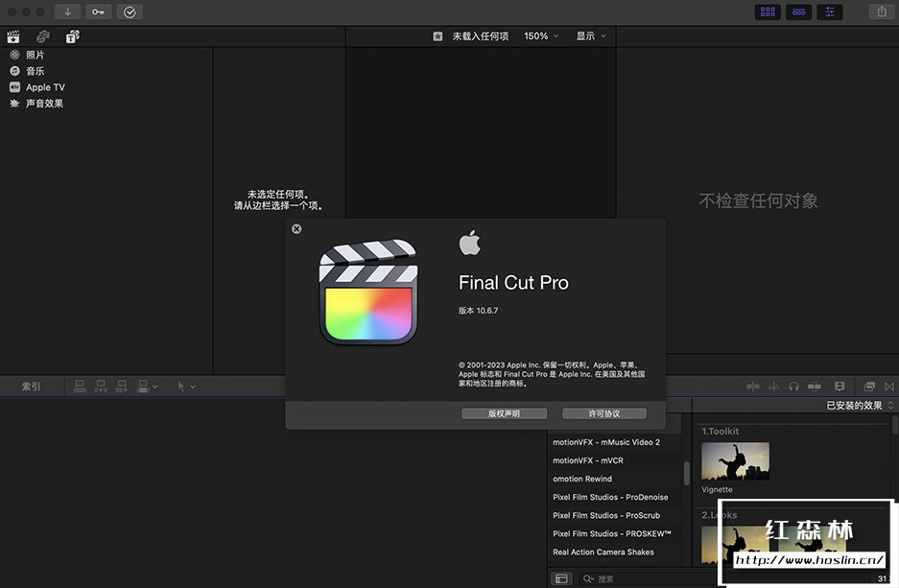This screenshot has height=588, width=899.
Task: Click the Vignette effect thumbnail
Action: click(735, 461)
